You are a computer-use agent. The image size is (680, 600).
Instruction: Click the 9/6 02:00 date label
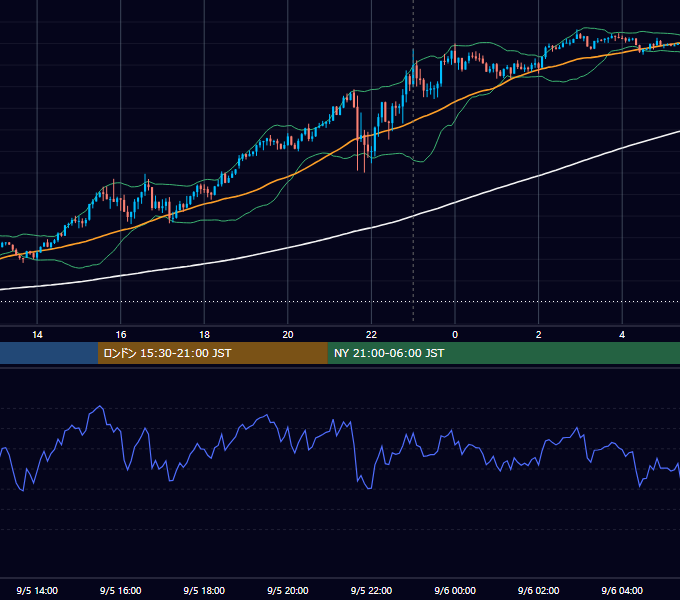(x=539, y=590)
